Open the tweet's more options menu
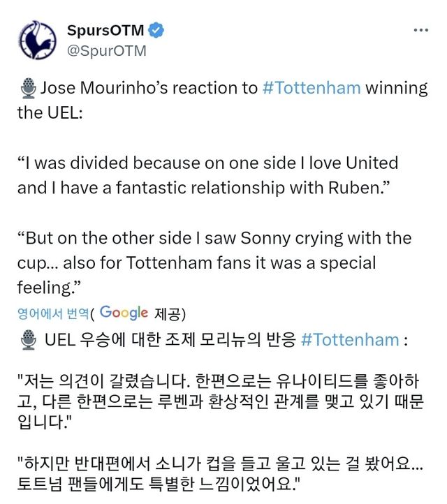 pyautogui.click(x=420, y=31)
